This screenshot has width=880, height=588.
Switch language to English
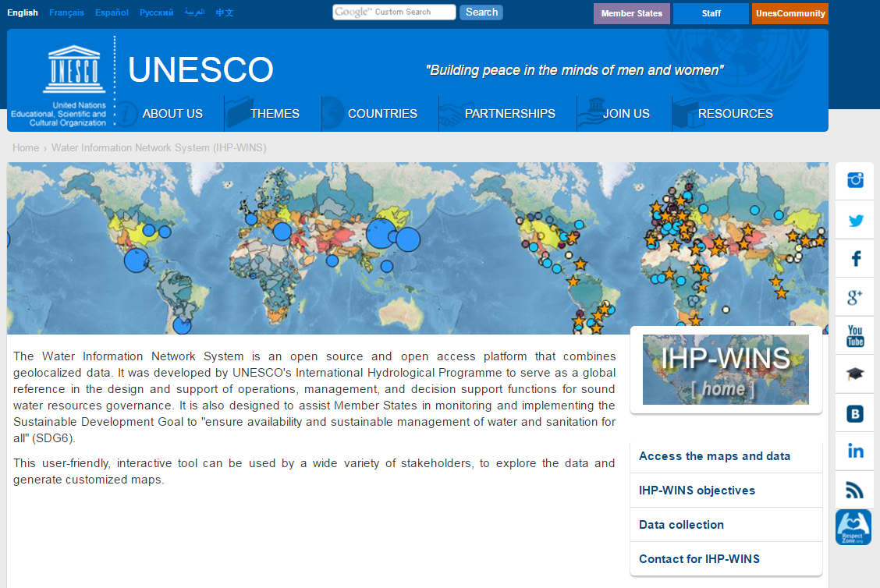pos(23,12)
